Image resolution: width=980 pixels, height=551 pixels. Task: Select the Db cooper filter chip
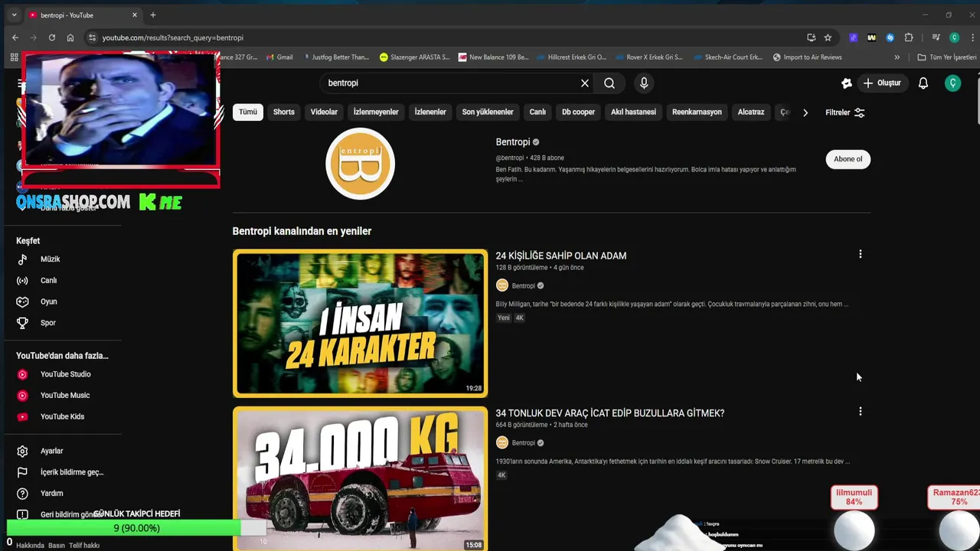point(578,112)
